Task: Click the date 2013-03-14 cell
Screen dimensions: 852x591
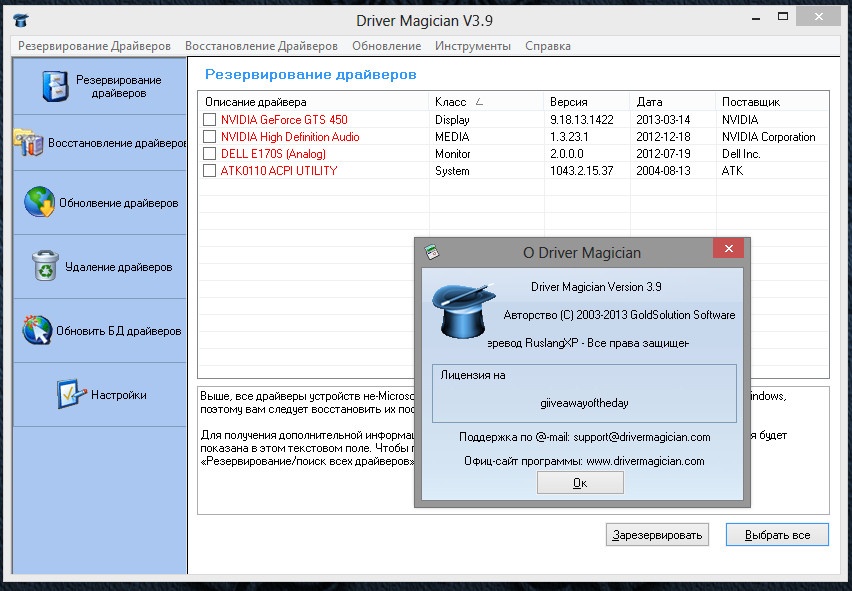Action: point(663,120)
